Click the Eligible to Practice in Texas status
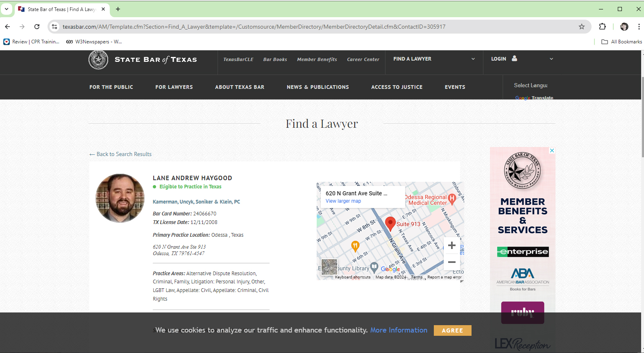Viewport: 644px width, 353px height. pyautogui.click(x=190, y=187)
